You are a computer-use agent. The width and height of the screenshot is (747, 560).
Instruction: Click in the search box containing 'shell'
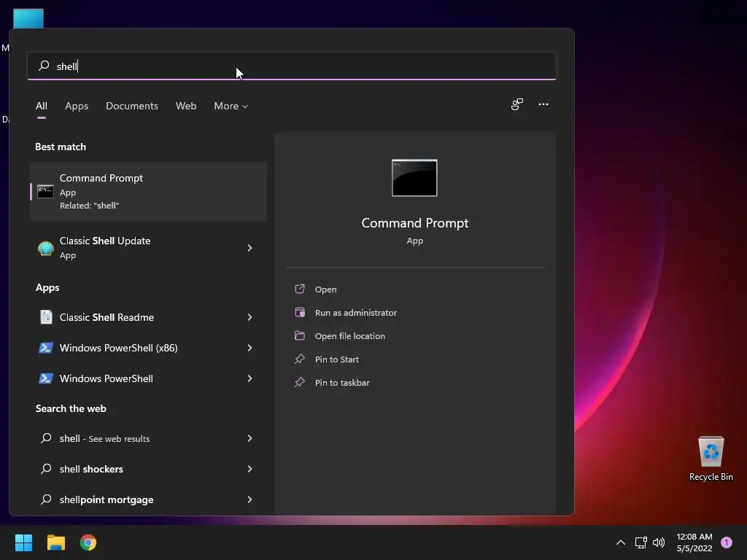(x=292, y=66)
